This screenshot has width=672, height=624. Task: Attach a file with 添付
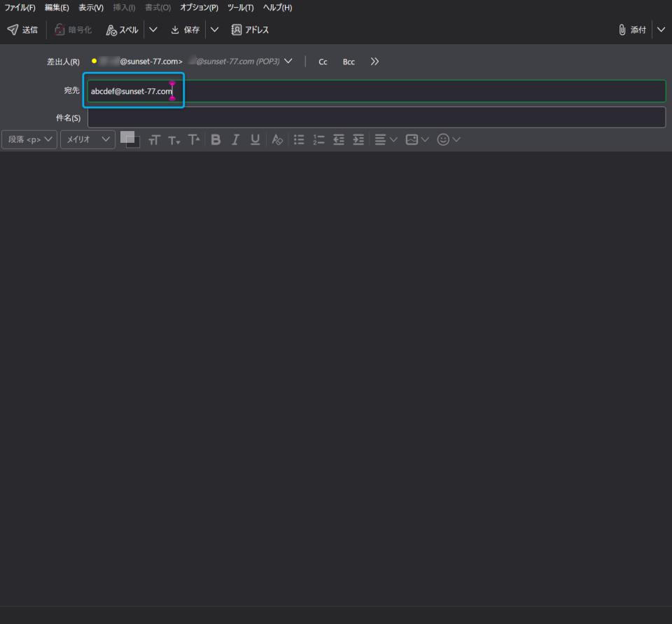[x=632, y=30]
